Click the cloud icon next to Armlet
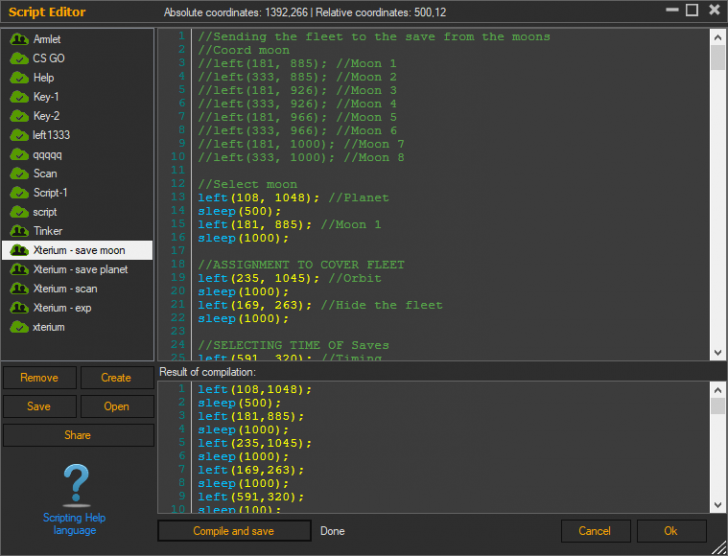 (x=18, y=39)
